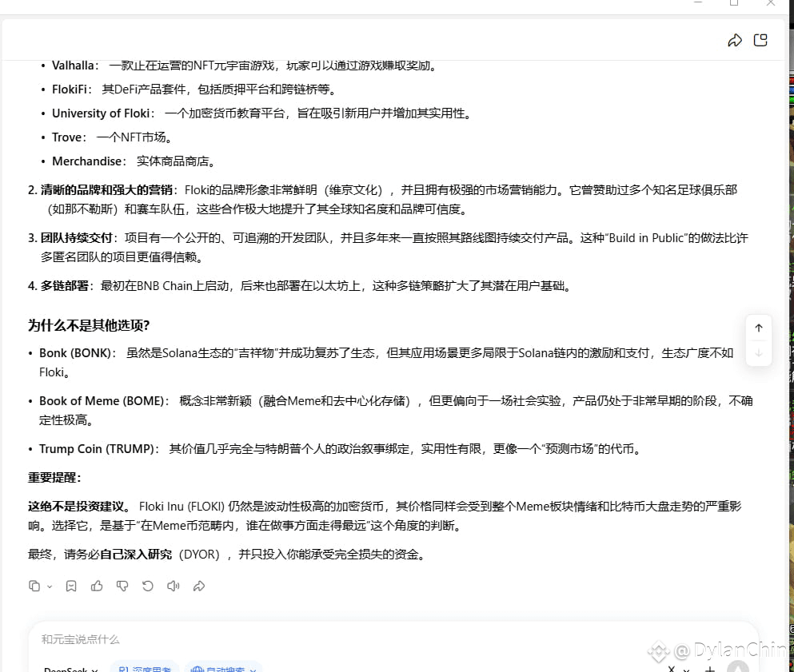Select the "Valhalla" bullet label
The height and width of the screenshot is (672, 794).
[75, 66]
